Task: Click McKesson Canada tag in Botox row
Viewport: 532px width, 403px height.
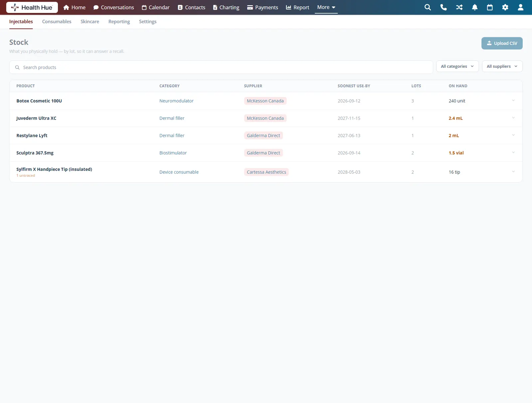Action: pos(265,101)
